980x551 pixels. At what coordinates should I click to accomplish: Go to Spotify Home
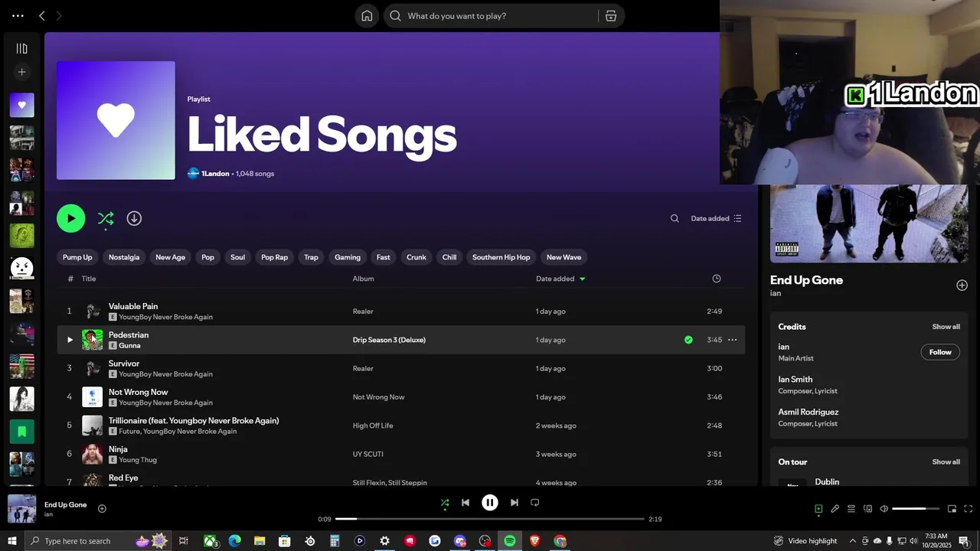coord(367,16)
